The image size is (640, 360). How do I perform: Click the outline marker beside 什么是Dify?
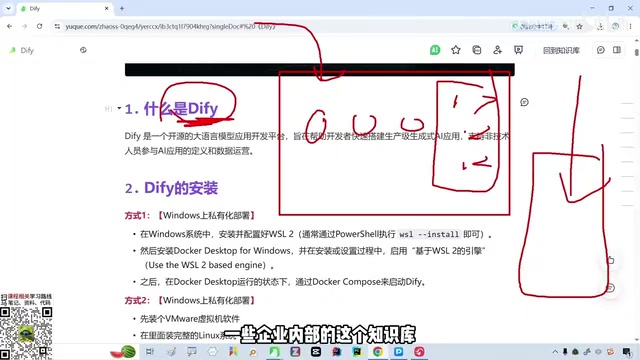coord(108,109)
